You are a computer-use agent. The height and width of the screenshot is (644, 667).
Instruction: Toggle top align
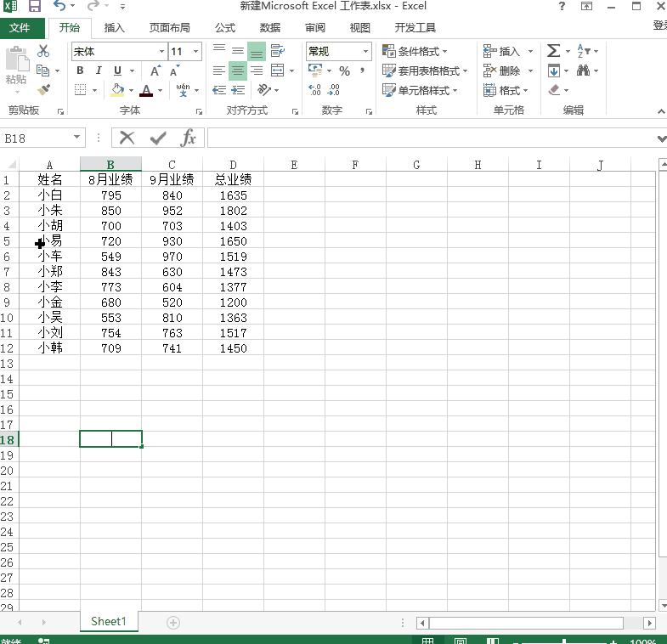(219, 51)
